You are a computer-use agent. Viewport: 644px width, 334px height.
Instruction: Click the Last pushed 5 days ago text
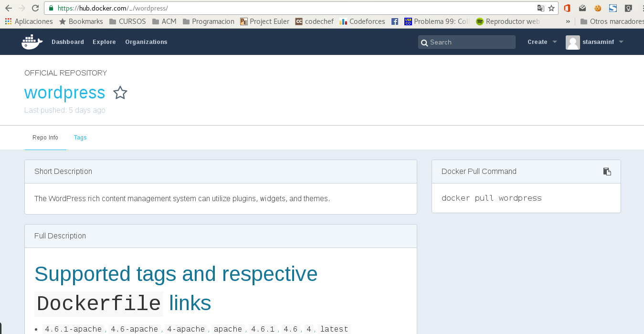[65, 110]
